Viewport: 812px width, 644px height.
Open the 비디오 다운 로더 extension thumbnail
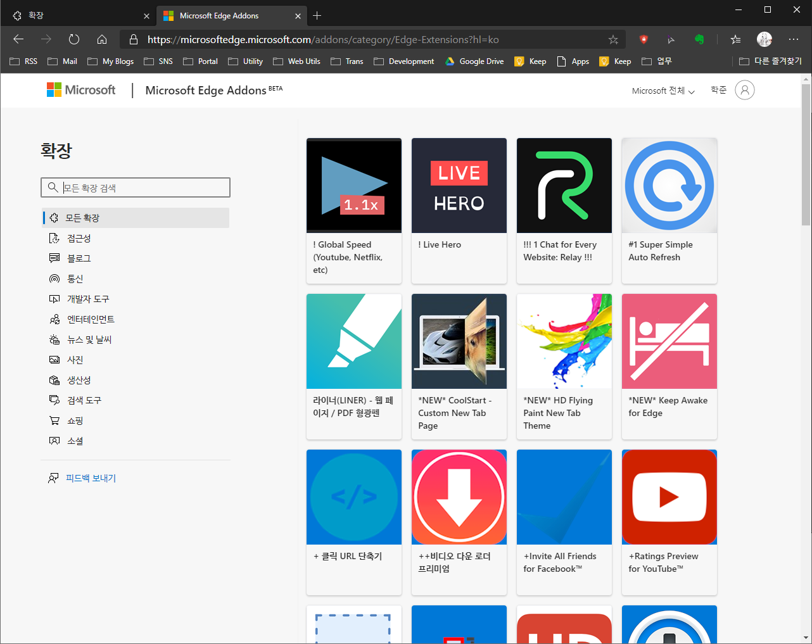(x=459, y=497)
